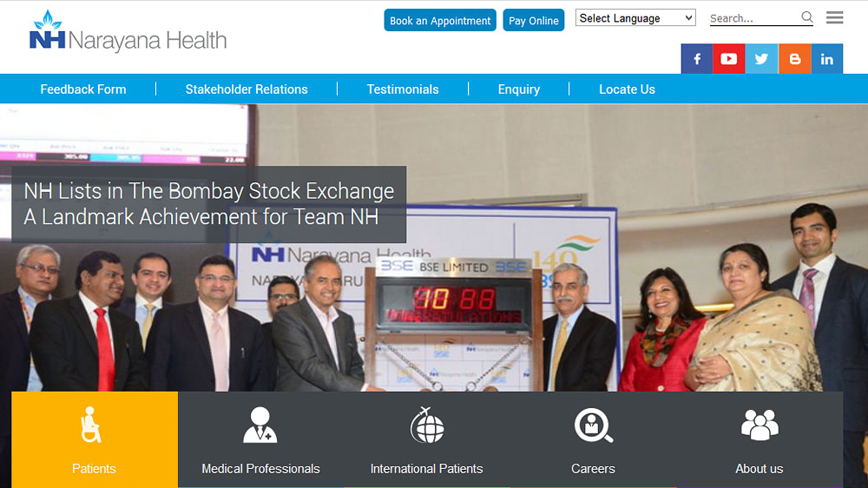Click the Book an Appointment button

point(440,21)
